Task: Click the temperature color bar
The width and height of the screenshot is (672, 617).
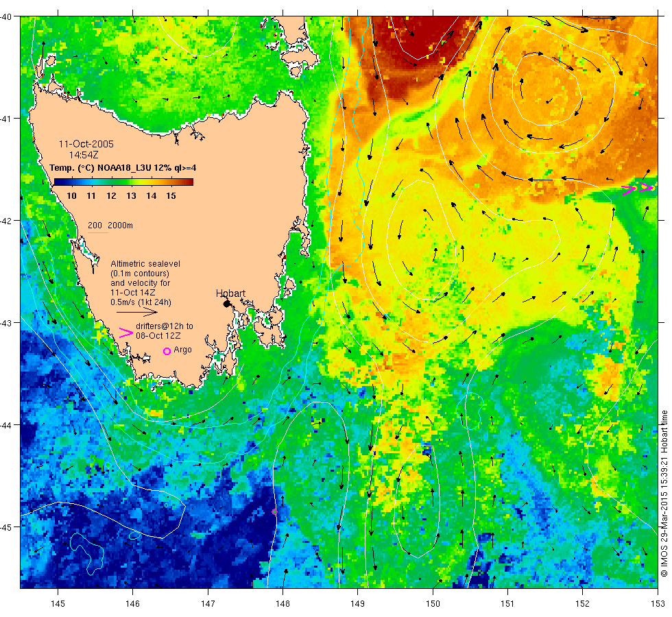Action: (123, 182)
